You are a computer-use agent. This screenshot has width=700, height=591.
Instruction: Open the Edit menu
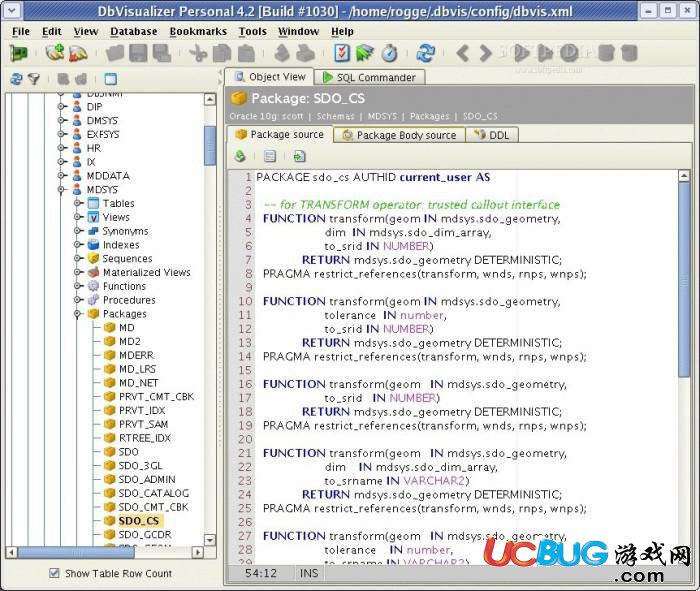pos(52,32)
